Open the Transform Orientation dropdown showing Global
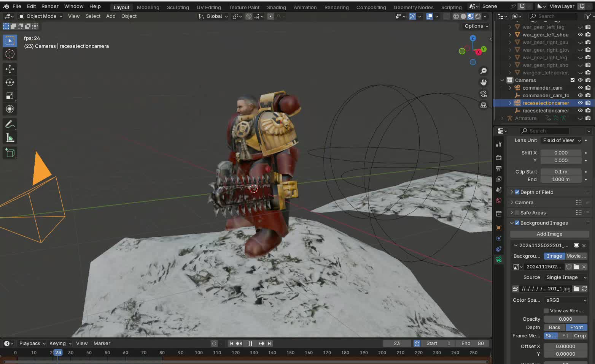Screen dimensions: 595x364 [x=213, y=16]
